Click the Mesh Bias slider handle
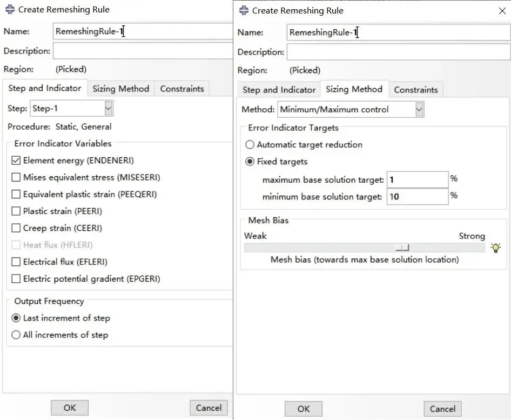511x420 pixels. tap(402, 248)
